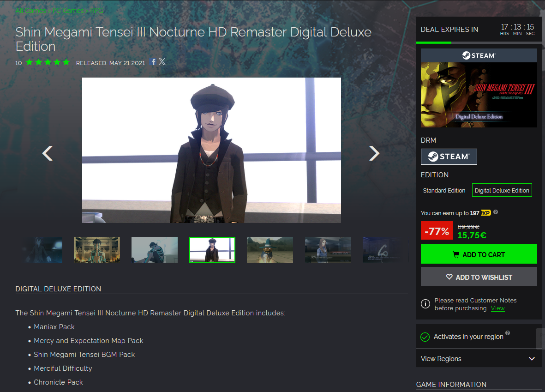Image resolution: width=545 pixels, height=392 pixels.
Task: Click the 'Maniax Pack' list item
Action: point(54,326)
